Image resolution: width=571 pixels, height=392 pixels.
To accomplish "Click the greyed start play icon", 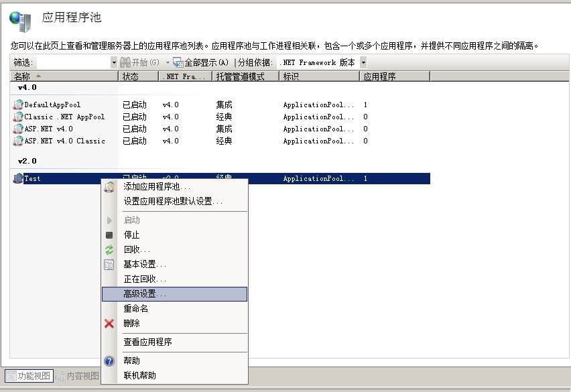I will [109, 220].
